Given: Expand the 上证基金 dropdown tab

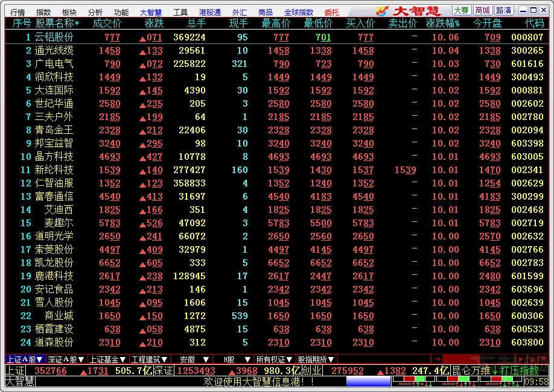Looking at the screenshot, I should point(108,359).
